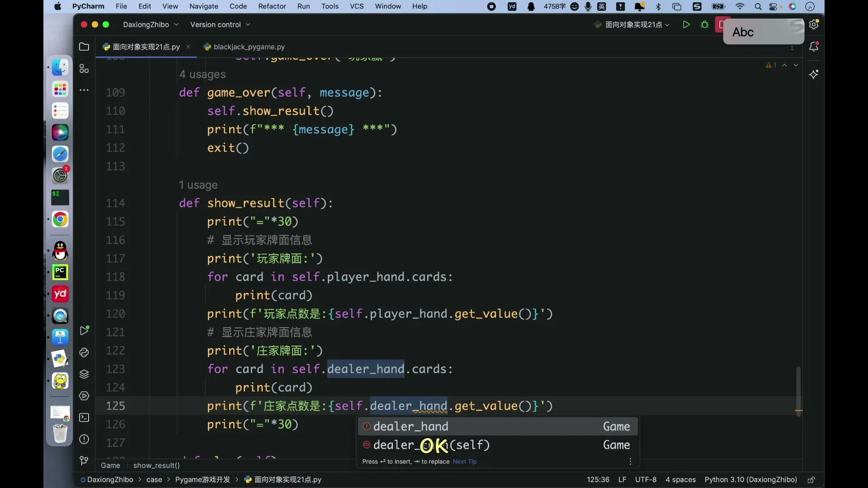Screen dimensions: 868x488
Task: Open the Terminal tool window icon
Action: click(x=84, y=418)
